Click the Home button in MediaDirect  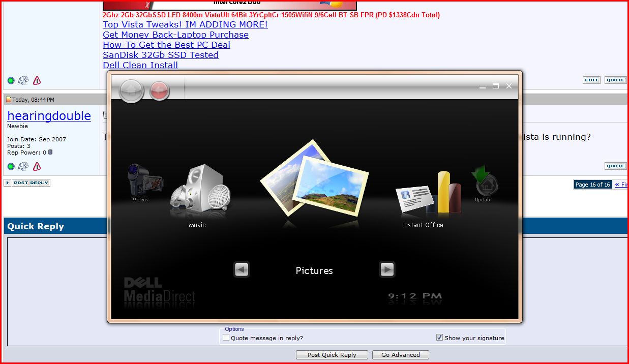[131, 92]
